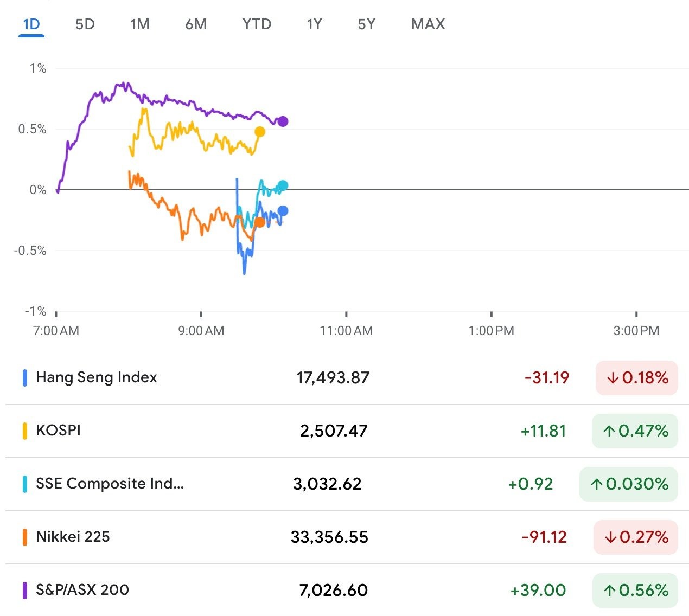Screen dimensions: 689x616
Task: Click the up arrow in S&P/ASX 200 badge
Action: [x=610, y=591]
